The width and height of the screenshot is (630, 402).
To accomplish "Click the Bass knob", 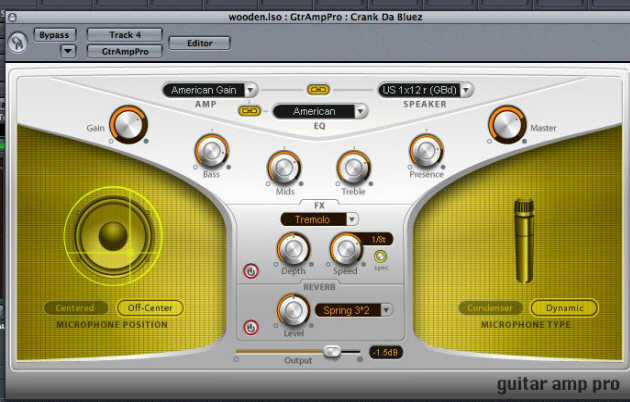I will 212,151.
